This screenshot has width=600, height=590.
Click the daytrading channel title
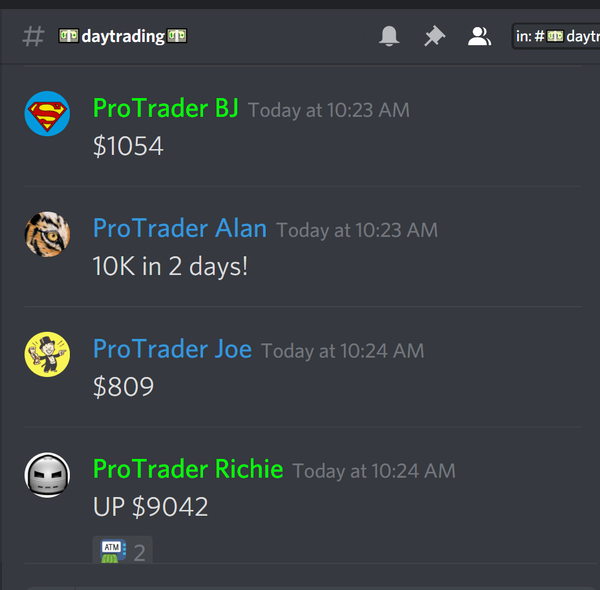[123, 36]
